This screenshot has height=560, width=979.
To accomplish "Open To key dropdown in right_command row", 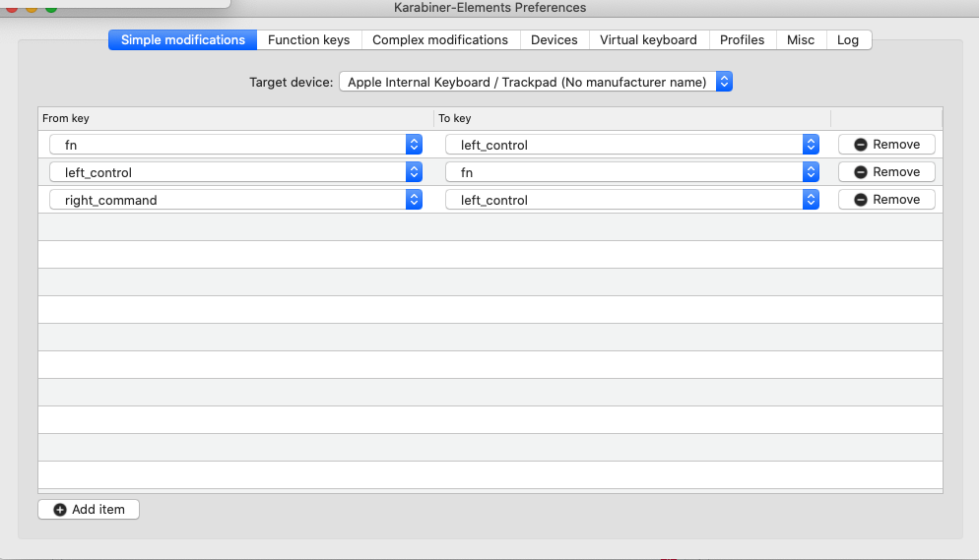I will (632, 200).
